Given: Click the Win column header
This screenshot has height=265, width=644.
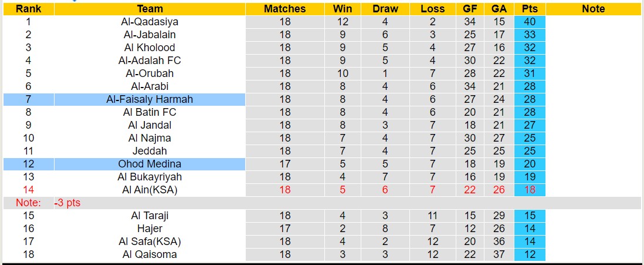Looking at the screenshot, I should (x=343, y=9).
